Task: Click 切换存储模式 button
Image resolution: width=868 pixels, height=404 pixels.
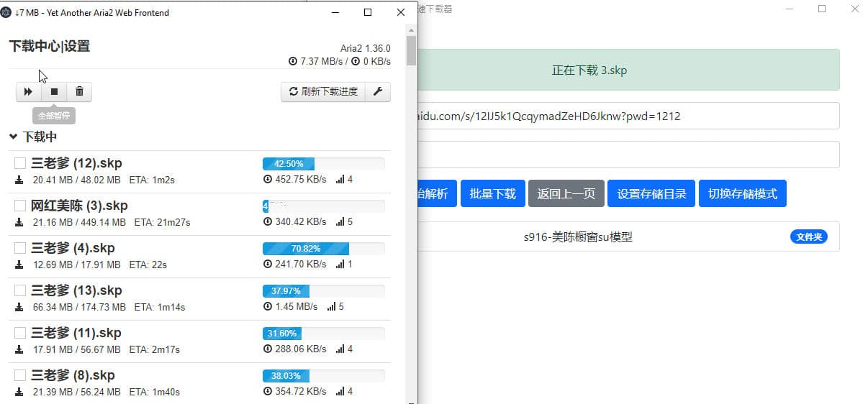Action: (743, 193)
